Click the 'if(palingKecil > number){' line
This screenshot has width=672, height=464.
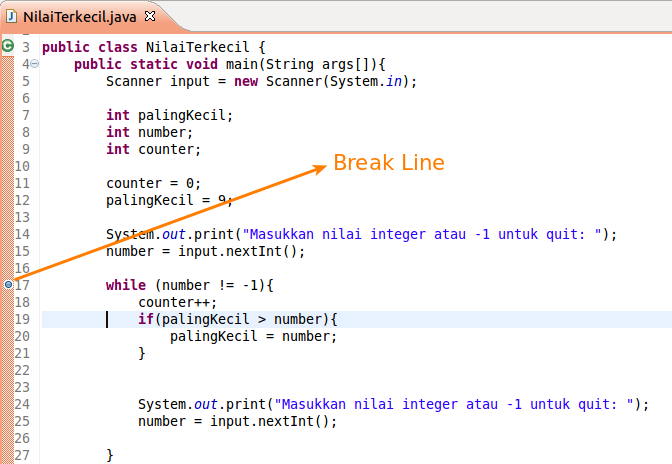coord(238,319)
